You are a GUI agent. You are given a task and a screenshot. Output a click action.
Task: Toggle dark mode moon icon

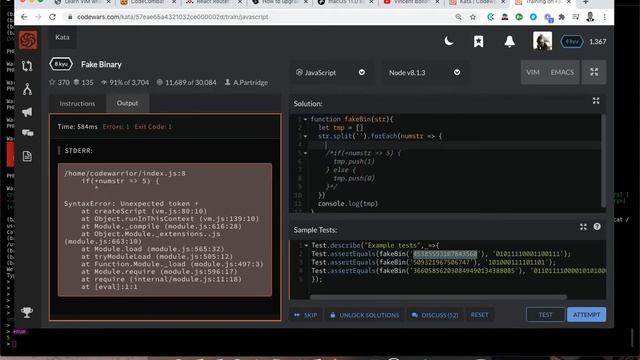click(x=449, y=41)
